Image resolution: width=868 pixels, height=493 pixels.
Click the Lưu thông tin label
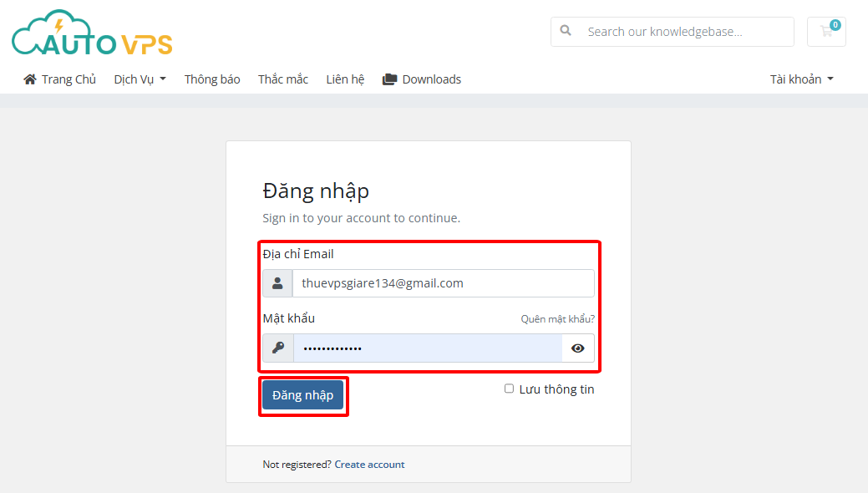pos(556,389)
